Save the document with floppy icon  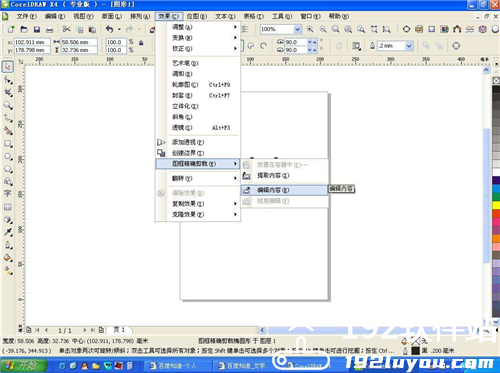click(x=37, y=29)
